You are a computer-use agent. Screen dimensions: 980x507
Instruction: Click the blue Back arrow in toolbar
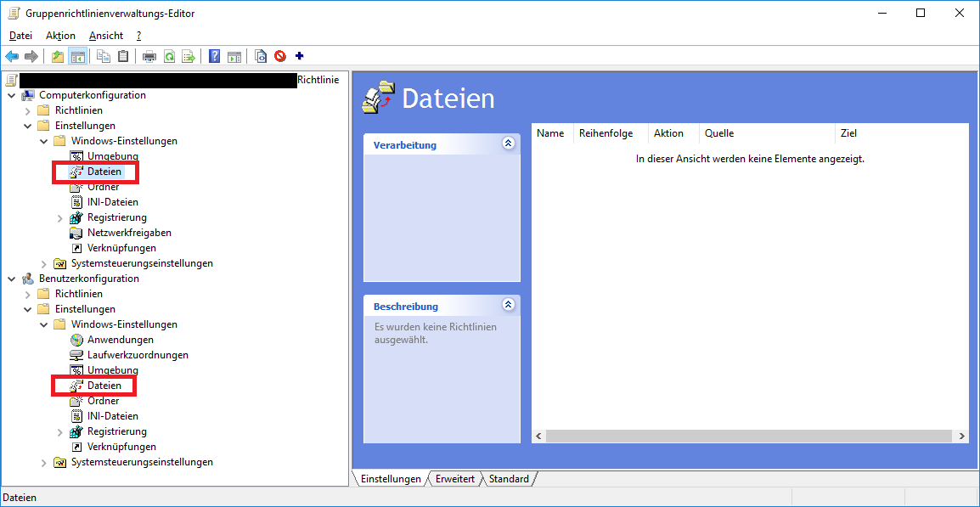pyautogui.click(x=12, y=57)
